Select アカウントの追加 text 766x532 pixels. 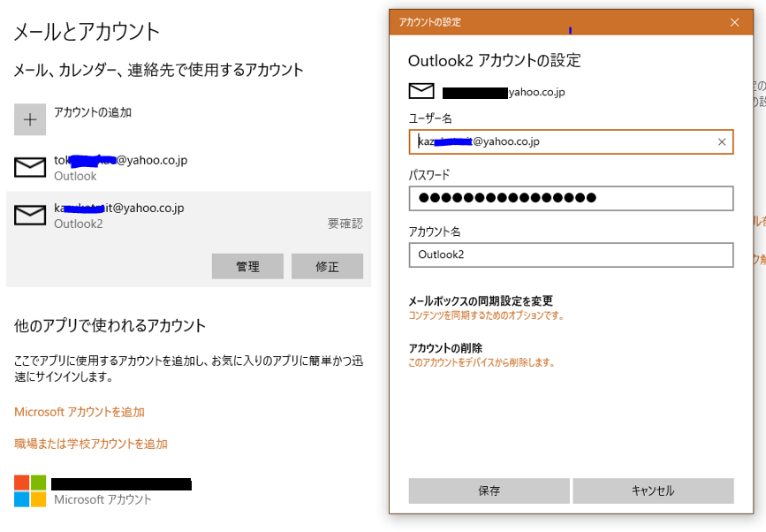click(x=93, y=112)
